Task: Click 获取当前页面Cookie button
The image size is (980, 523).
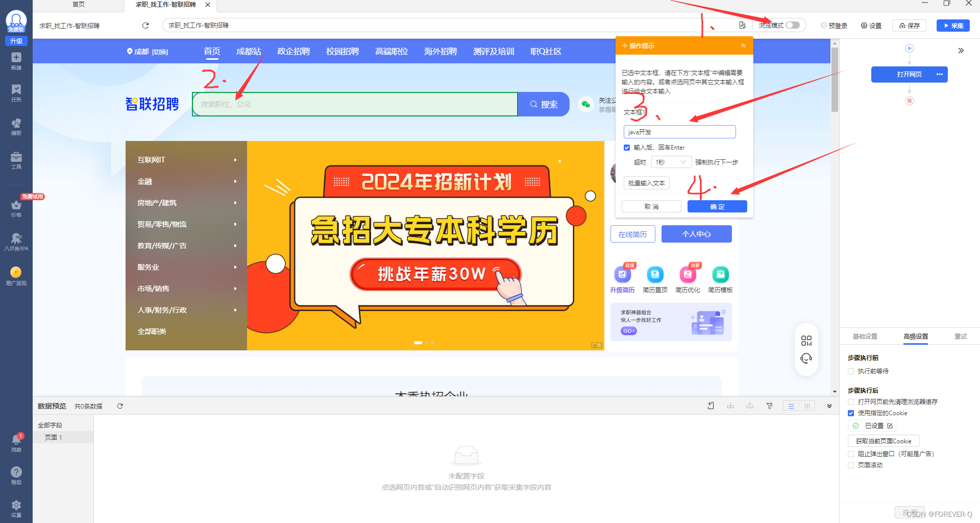Action: tap(884, 441)
